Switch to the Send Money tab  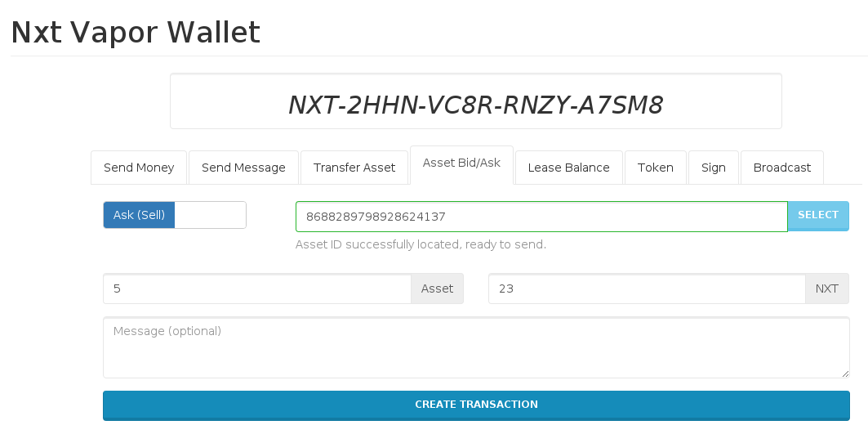click(139, 168)
